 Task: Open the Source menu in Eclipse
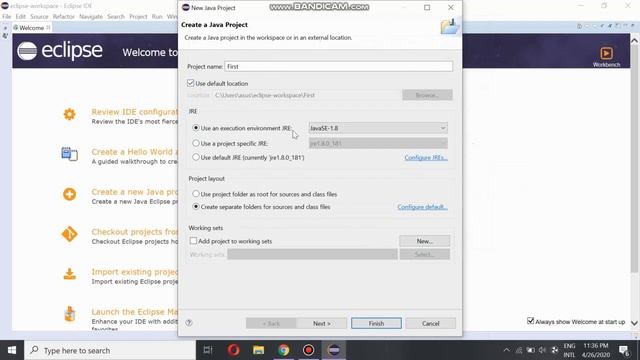(x=39, y=17)
